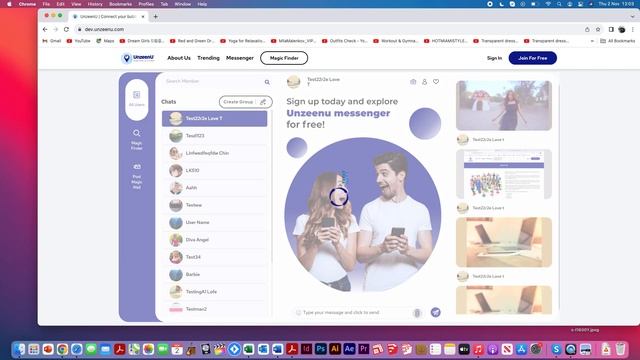Open the chat with Diva Angel
The image size is (640, 360).
click(x=215, y=240)
